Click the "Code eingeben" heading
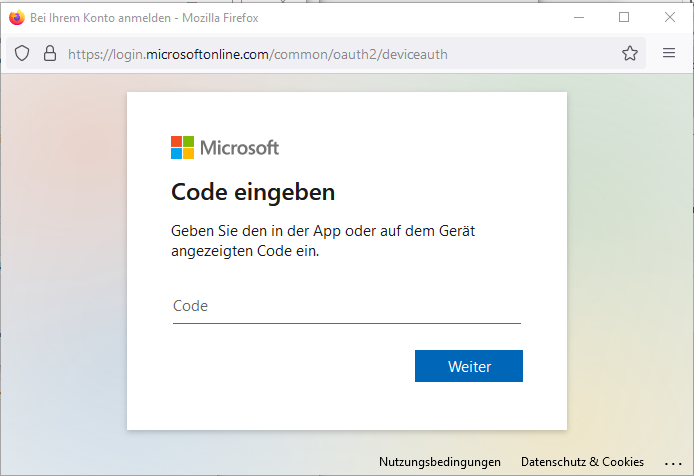Image resolution: width=694 pixels, height=476 pixels. coord(253,192)
